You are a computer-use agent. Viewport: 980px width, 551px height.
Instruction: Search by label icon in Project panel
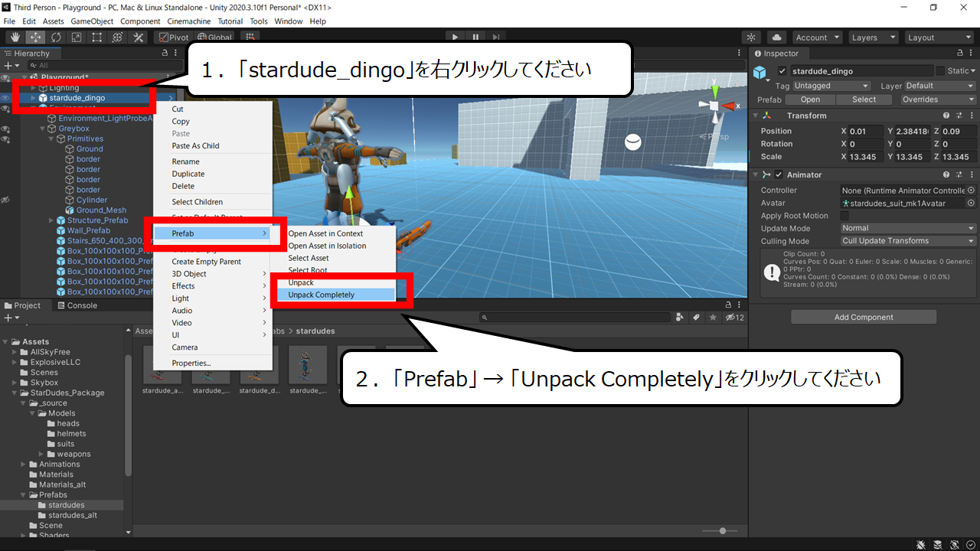[x=697, y=317]
